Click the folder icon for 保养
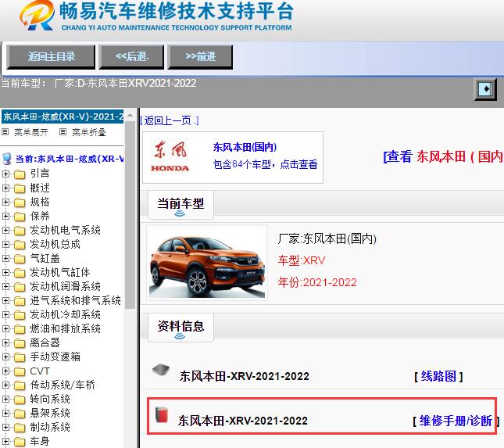This screenshot has width=504, height=448. [20, 217]
